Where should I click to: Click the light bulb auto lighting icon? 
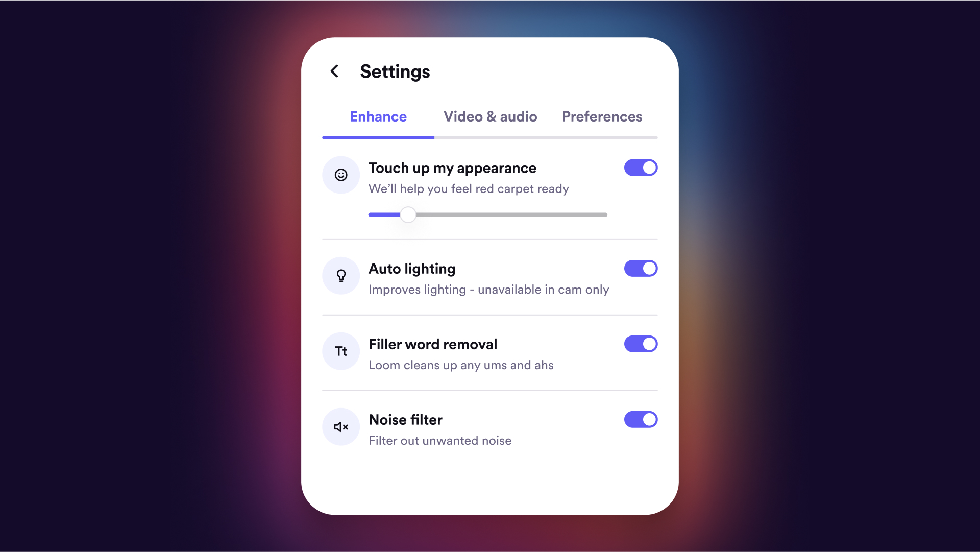pyautogui.click(x=340, y=275)
